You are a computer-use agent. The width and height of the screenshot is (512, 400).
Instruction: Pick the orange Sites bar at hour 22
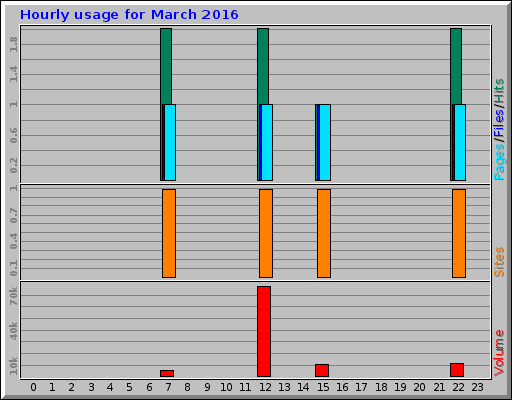(459, 233)
